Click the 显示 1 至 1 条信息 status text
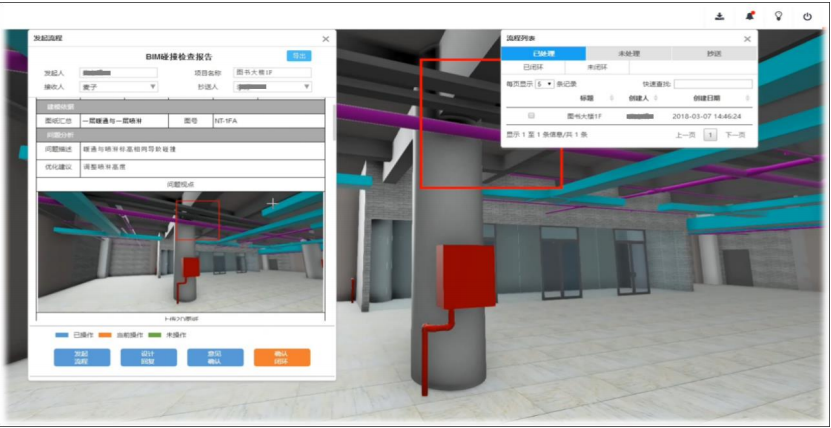The width and height of the screenshot is (831, 428). click(547, 135)
